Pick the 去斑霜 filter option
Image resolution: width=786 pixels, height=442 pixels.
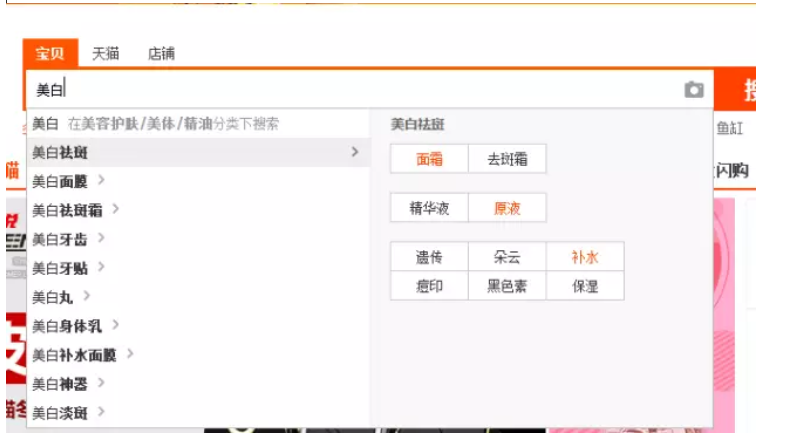507,158
